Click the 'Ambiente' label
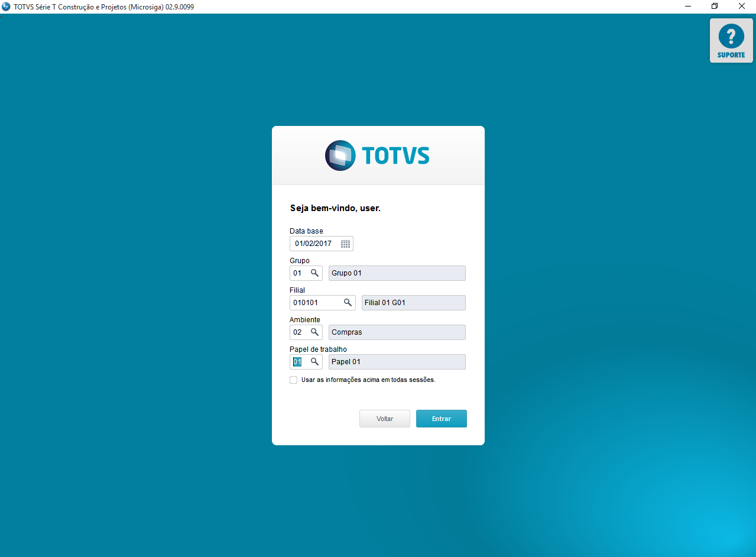756x557 pixels. point(304,320)
